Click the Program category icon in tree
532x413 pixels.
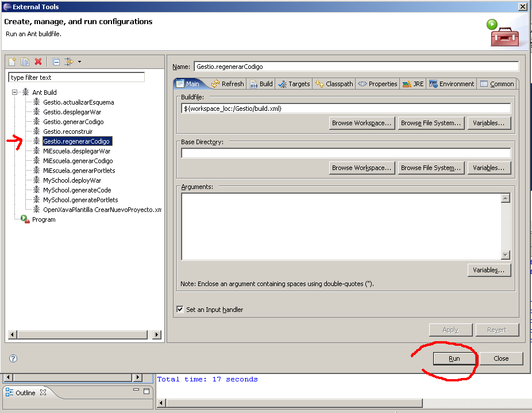(25, 219)
